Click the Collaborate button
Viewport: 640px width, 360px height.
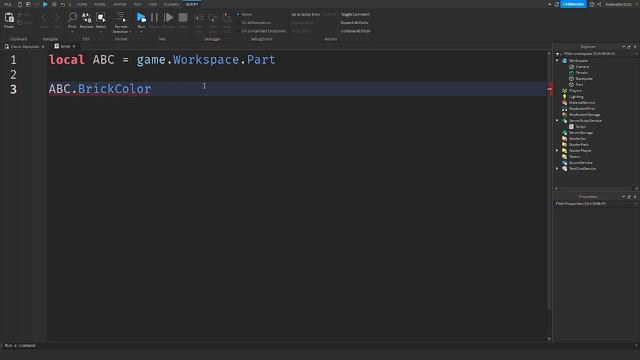click(573, 4)
